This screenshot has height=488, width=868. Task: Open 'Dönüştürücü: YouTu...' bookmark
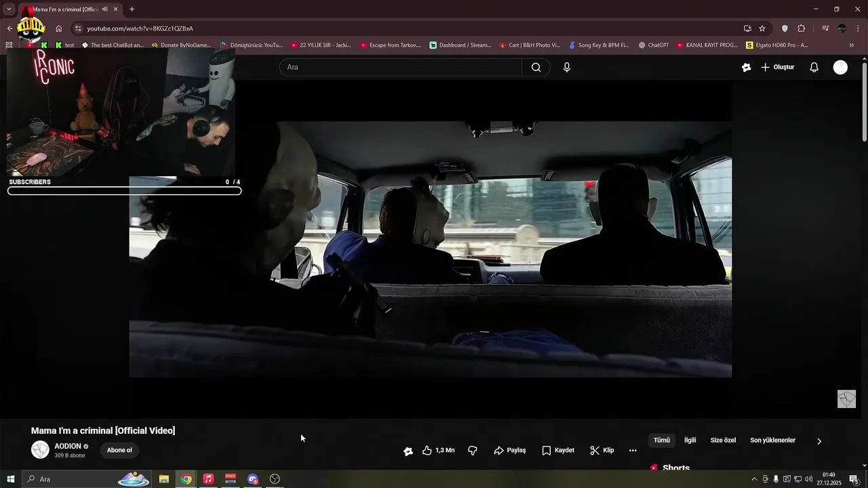(252, 45)
